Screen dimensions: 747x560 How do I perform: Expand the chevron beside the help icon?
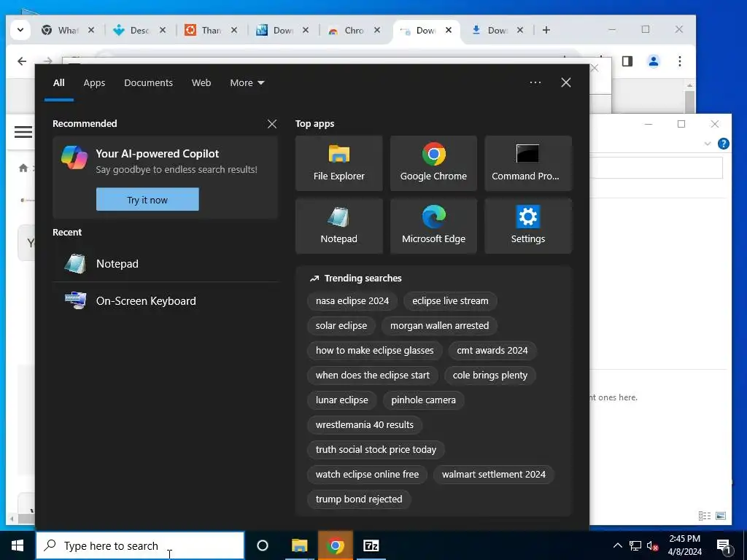coord(708,144)
